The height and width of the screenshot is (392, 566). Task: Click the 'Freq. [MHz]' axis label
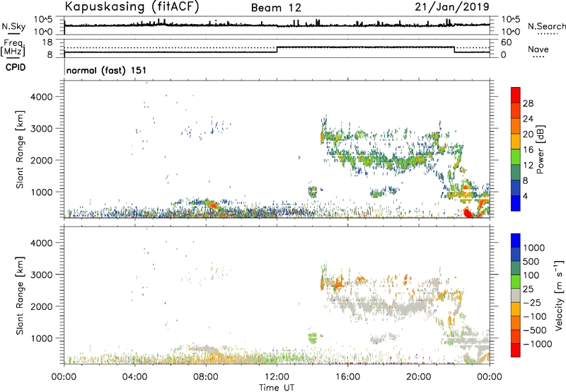click(13, 47)
